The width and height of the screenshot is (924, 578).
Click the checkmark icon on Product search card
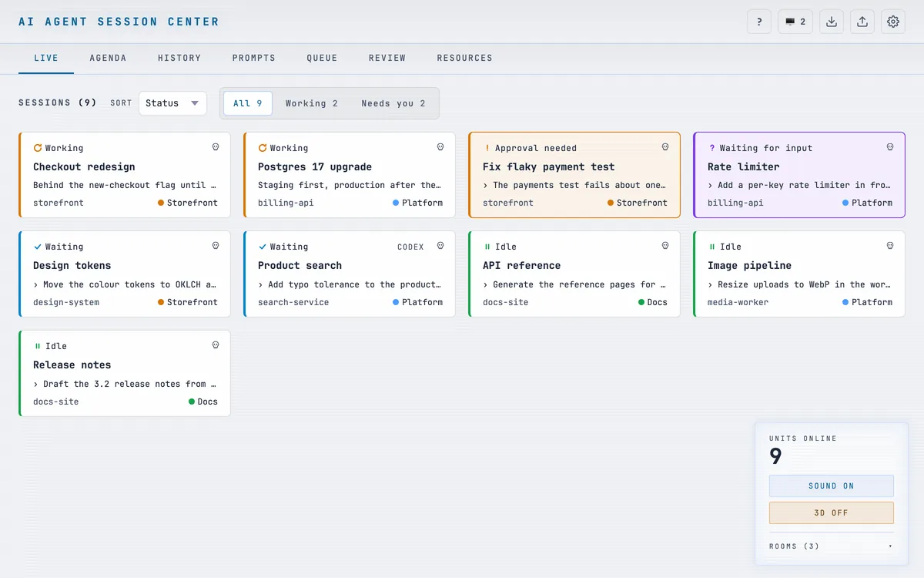pyautogui.click(x=263, y=247)
